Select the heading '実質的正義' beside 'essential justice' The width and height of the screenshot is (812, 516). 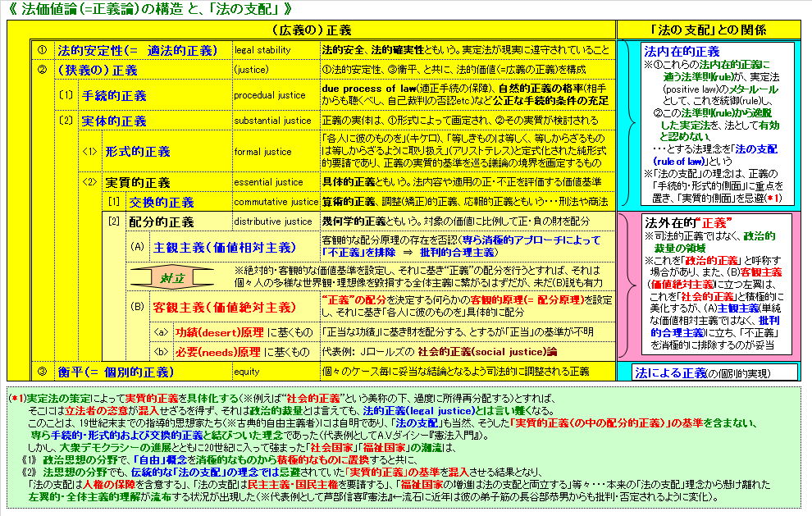(x=138, y=182)
